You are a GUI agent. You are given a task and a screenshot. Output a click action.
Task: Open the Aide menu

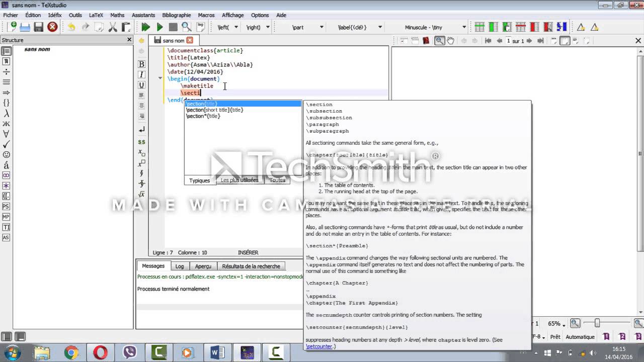[x=281, y=15]
